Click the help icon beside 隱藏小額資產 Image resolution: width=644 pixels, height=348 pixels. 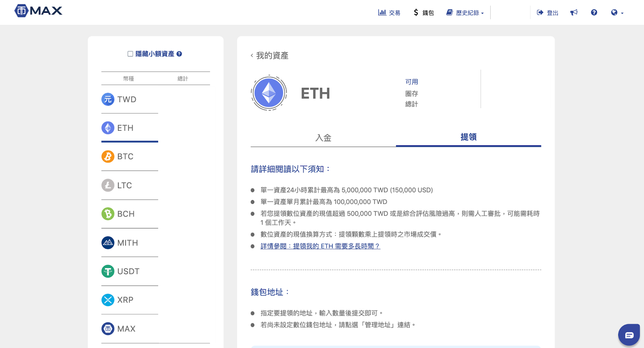pyautogui.click(x=180, y=54)
